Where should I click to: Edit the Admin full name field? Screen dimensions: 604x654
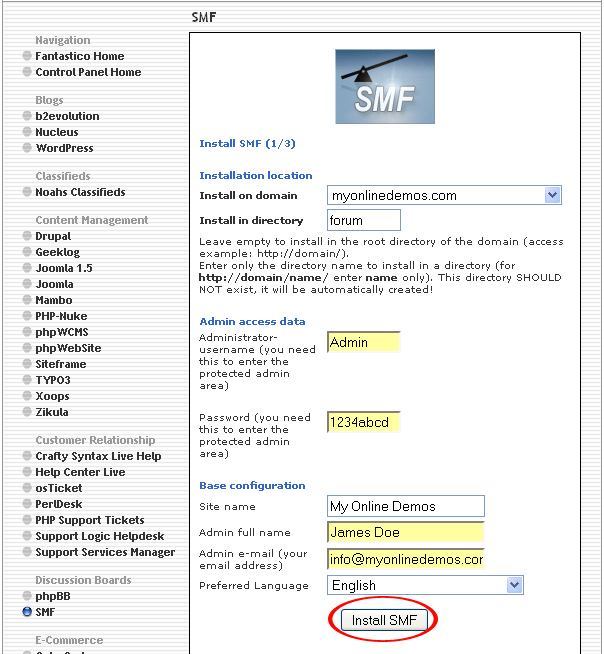405,532
